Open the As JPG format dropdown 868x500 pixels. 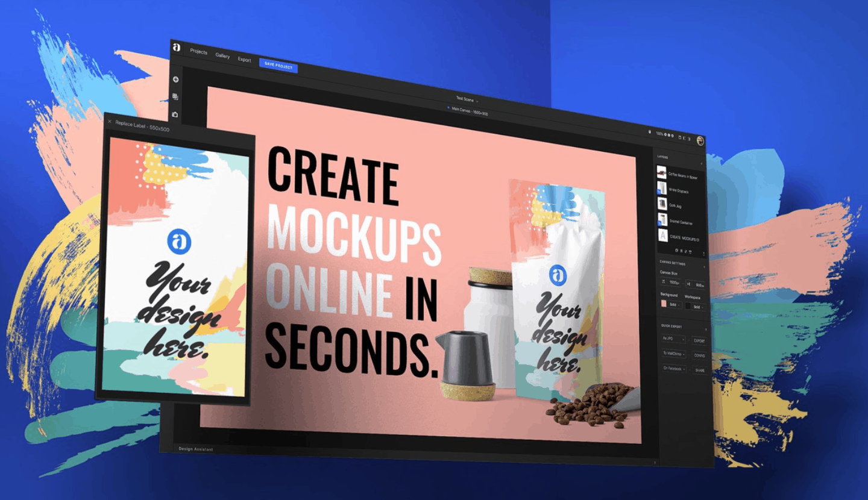673,339
